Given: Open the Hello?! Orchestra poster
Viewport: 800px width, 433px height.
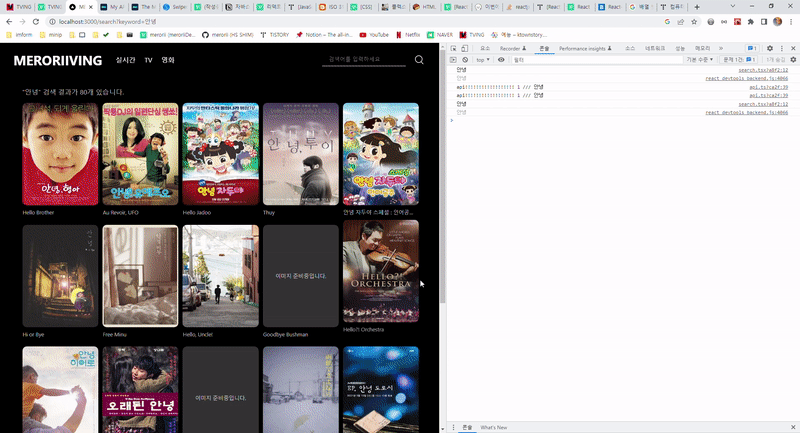Looking at the screenshot, I should click(381, 271).
